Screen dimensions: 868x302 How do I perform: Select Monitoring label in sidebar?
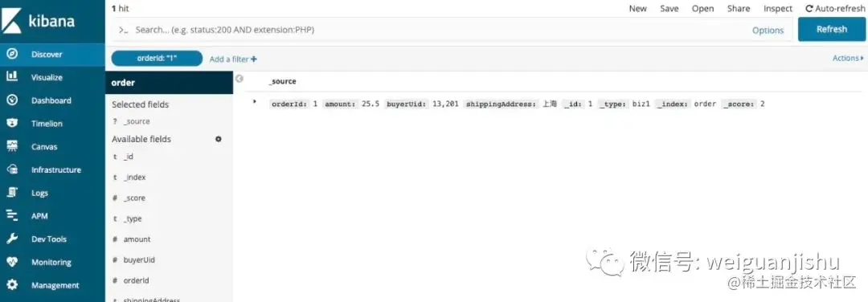(51, 262)
